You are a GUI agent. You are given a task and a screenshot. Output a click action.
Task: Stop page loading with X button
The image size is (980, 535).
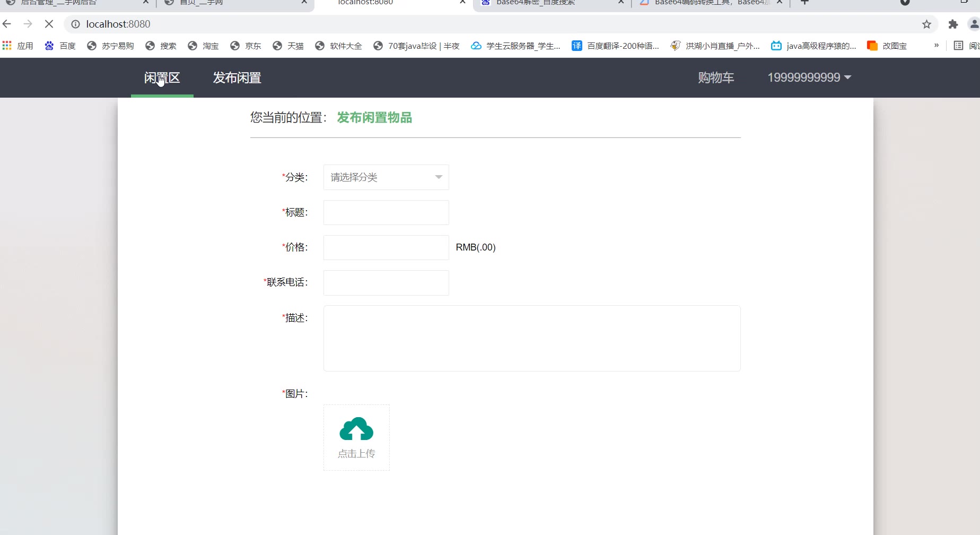pos(49,24)
